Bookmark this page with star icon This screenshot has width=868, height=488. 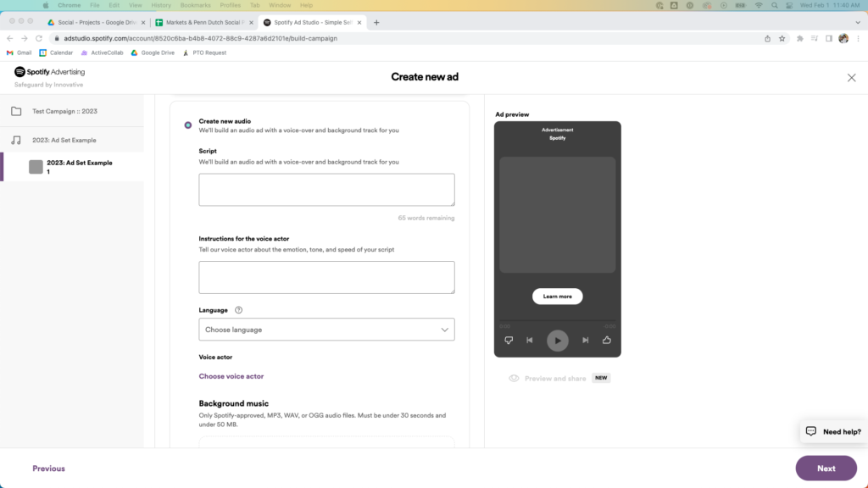coord(782,38)
